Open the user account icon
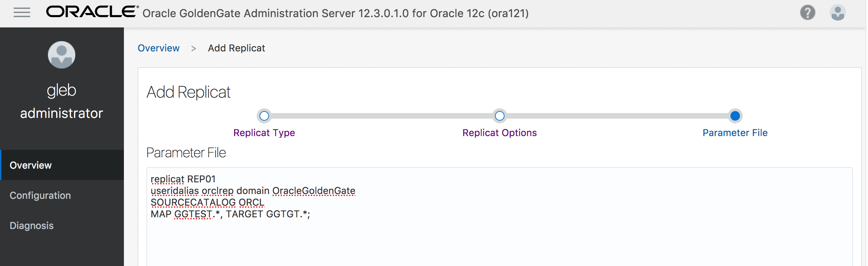 click(x=838, y=13)
